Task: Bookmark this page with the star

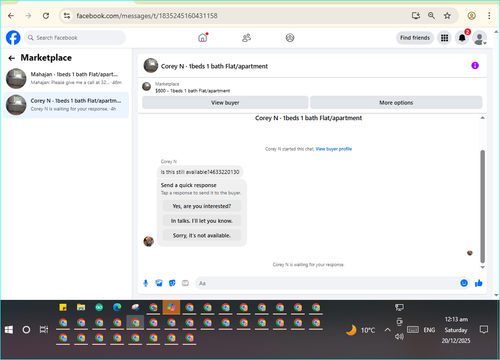Action: coord(447,16)
